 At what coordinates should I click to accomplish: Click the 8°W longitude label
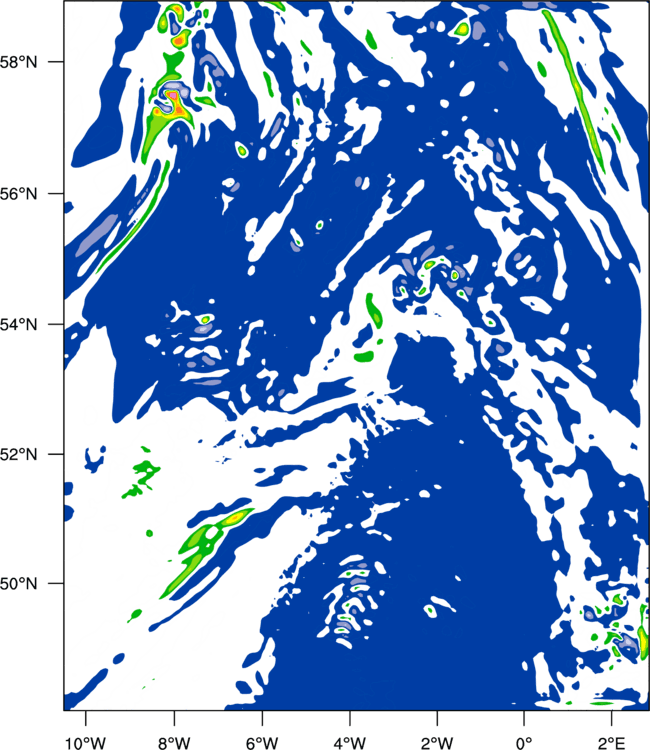174,743
